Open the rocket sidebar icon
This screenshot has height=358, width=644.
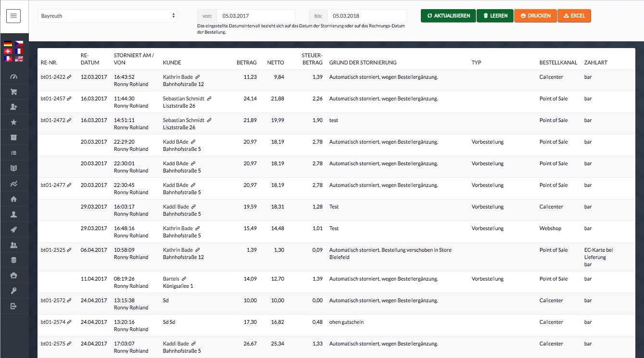click(13, 230)
